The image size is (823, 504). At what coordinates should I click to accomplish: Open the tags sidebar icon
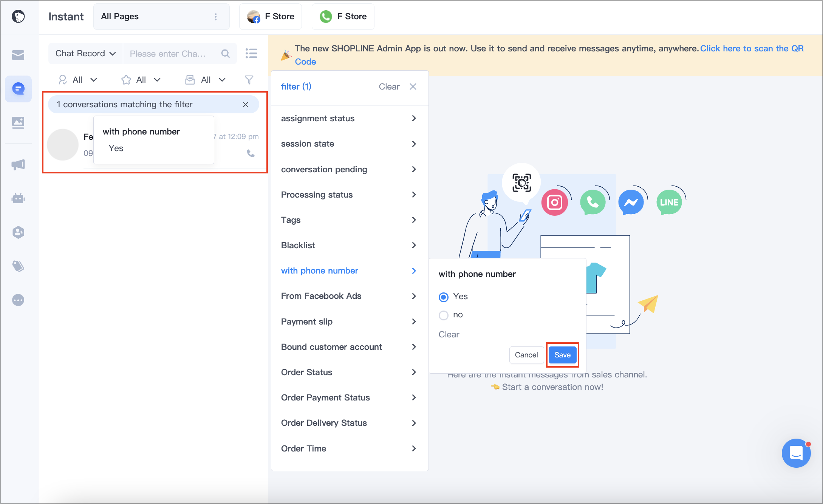(x=18, y=266)
